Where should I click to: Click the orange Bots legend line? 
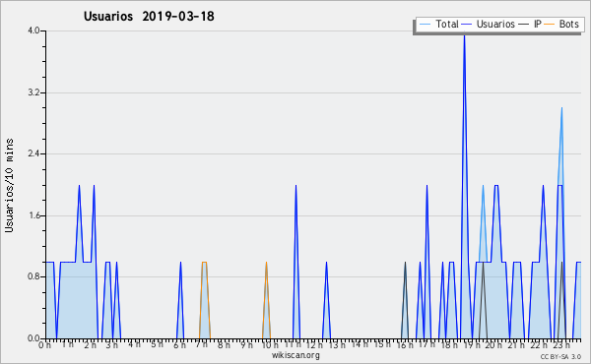(x=550, y=25)
